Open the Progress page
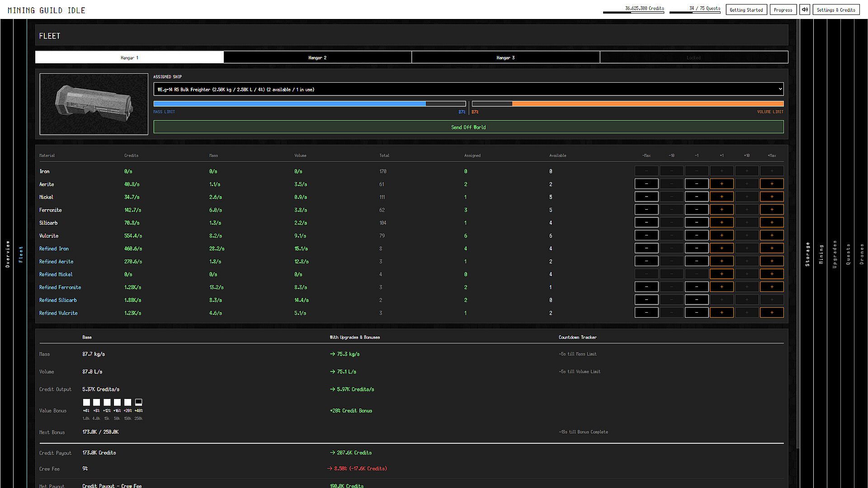Image resolution: width=868 pixels, height=488 pixels. (783, 9)
